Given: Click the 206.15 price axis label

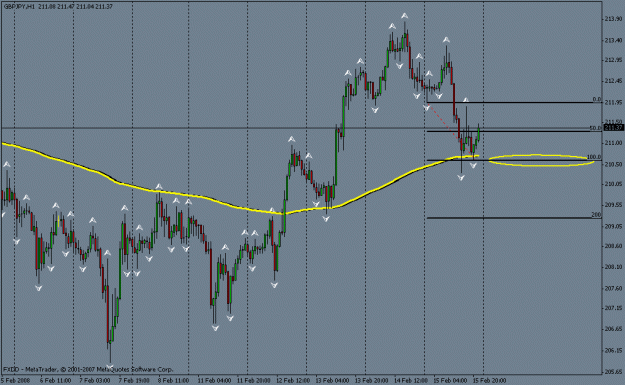Looking at the screenshot, I should 614,350.
